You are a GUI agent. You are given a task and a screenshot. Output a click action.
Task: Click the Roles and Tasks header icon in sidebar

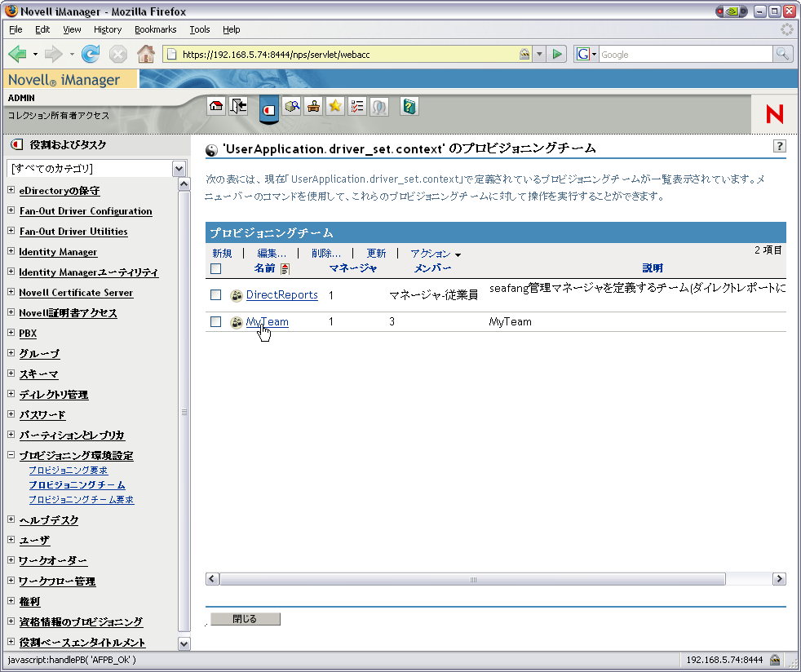pyautogui.click(x=17, y=144)
